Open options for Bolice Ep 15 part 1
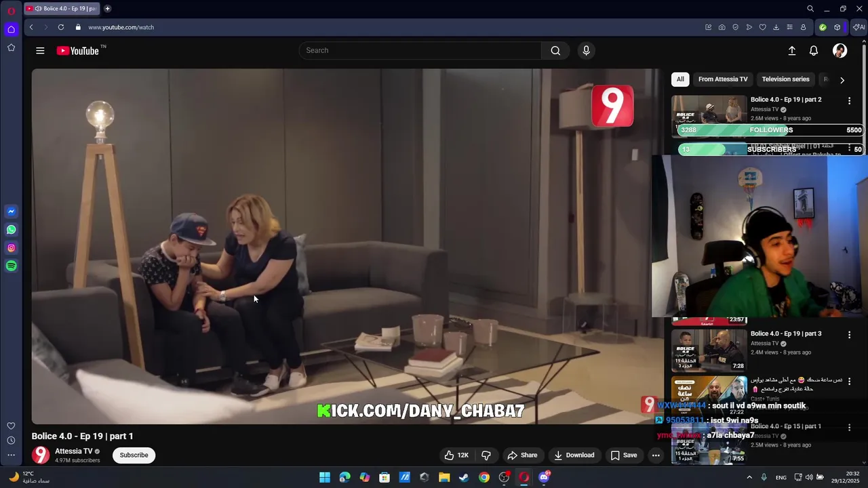 (849, 427)
